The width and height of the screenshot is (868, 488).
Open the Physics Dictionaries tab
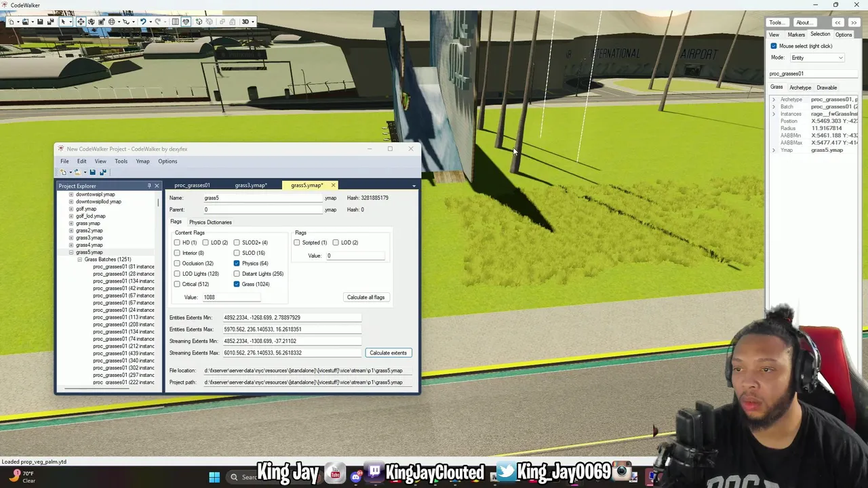210,222
